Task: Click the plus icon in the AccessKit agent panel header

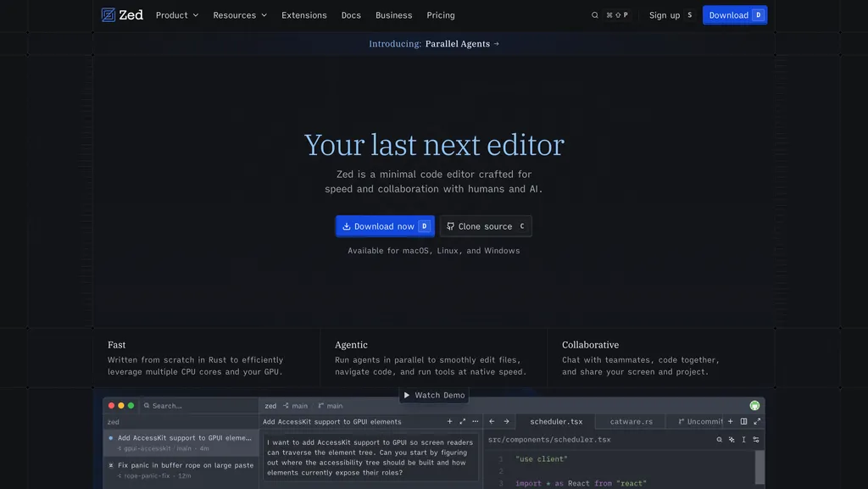Action: (x=449, y=421)
